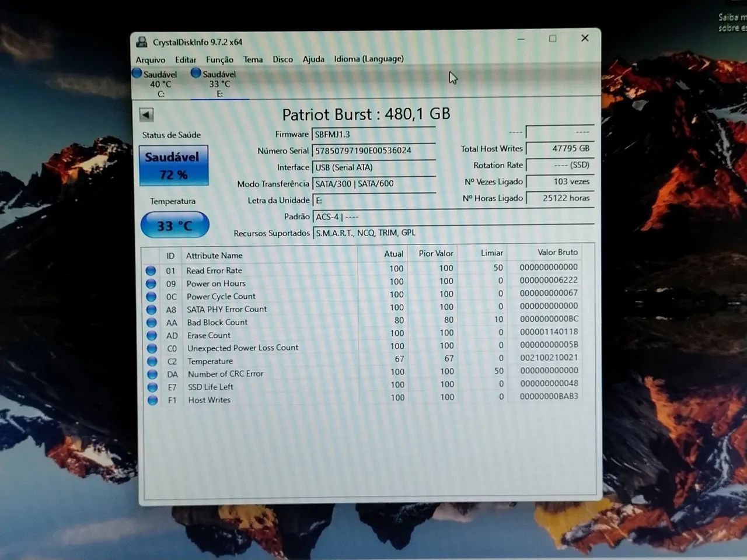Select the C: drive tab at 40 °C
This screenshot has height=560, width=747.
(156, 83)
